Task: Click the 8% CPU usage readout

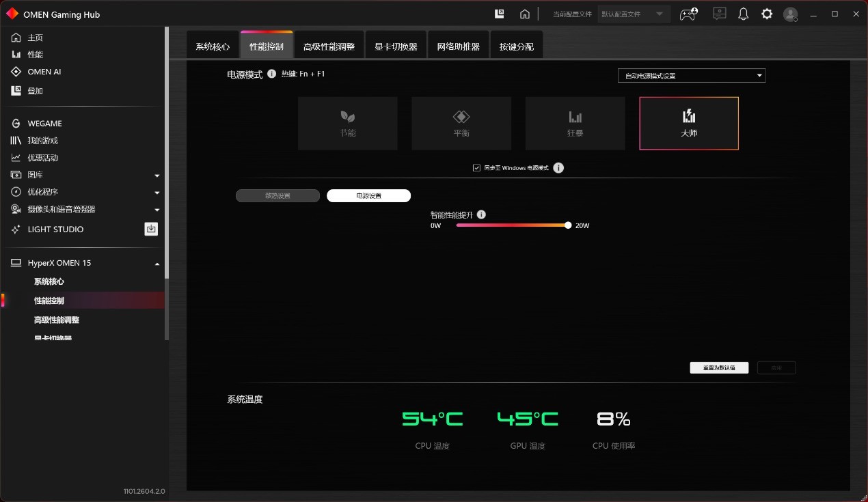Action: (614, 419)
